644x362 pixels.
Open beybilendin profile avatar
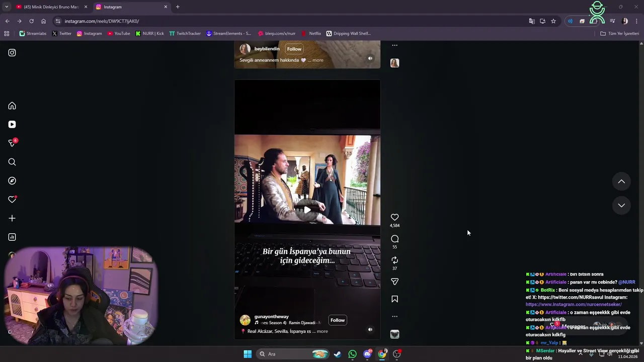[245, 49]
